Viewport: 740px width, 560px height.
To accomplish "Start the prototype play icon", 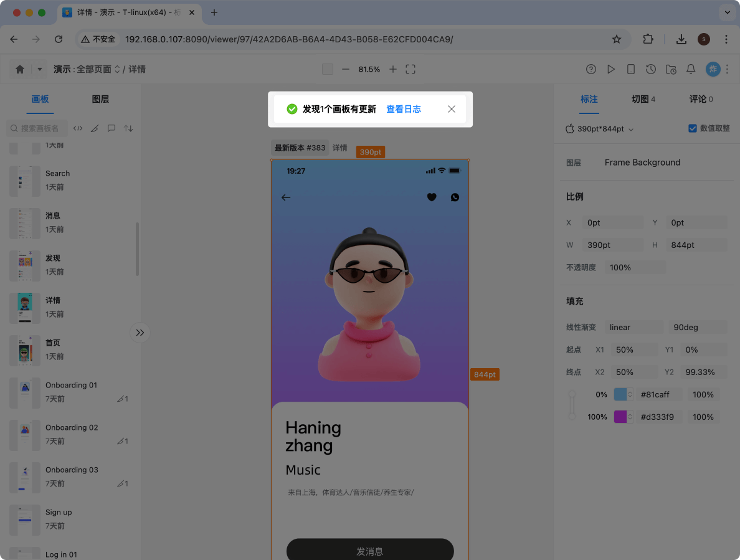I will [x=611, y=69].
